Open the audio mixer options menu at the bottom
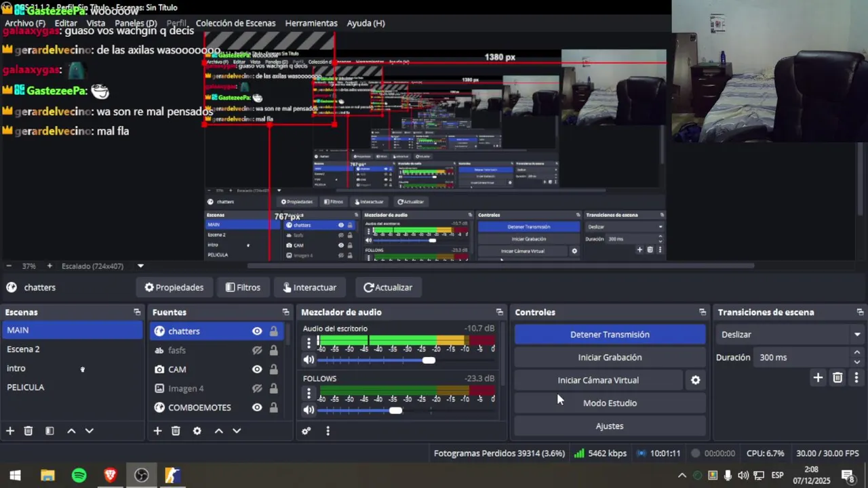This screenshot has width=868, height=488. point(328,430)
